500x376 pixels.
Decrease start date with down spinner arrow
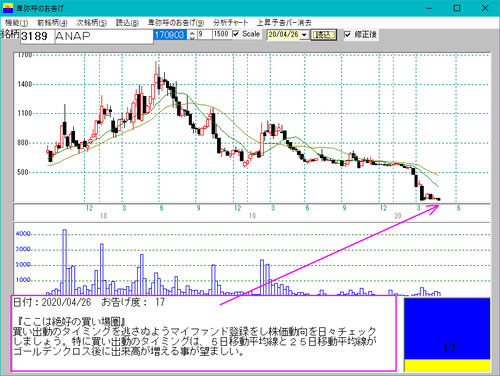click(x=192, y=37)
